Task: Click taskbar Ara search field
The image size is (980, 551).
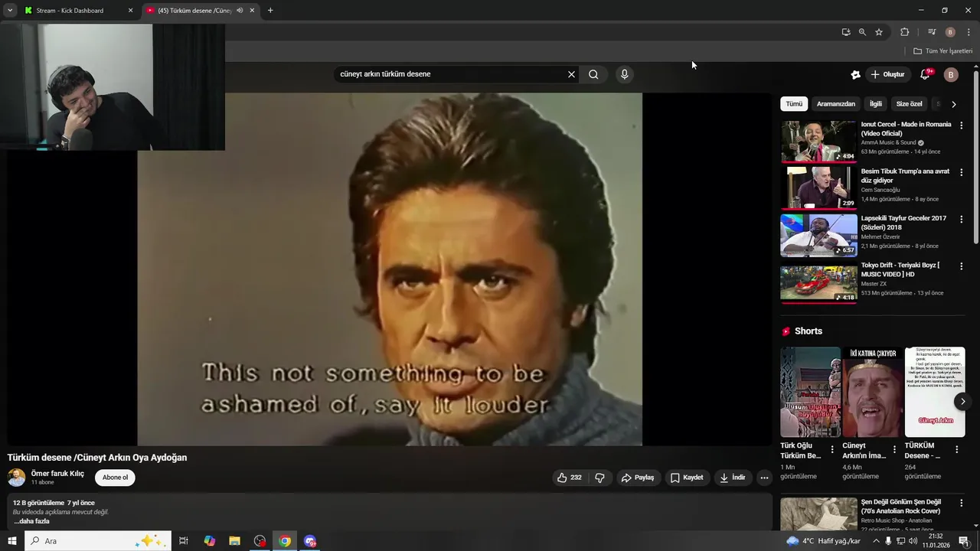Action: (97, 541)
